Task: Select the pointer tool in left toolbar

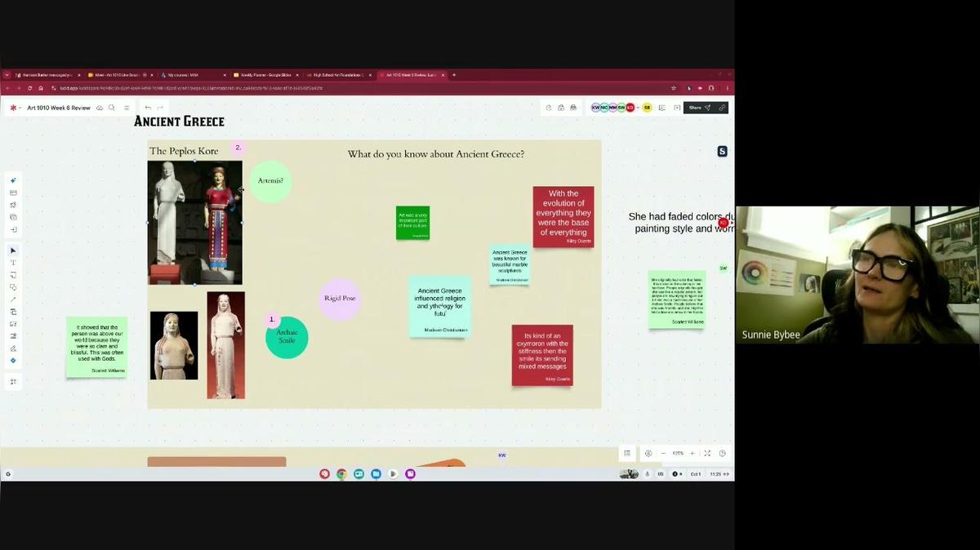Action: pos(13,251)
